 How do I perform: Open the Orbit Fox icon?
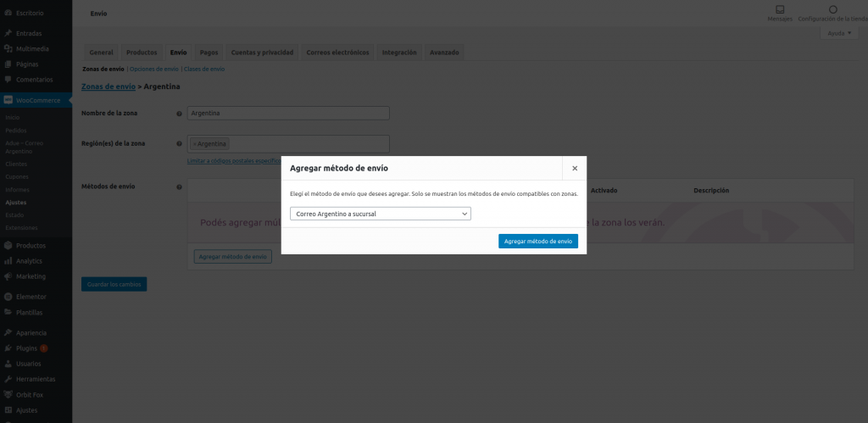tap(8, 395)
